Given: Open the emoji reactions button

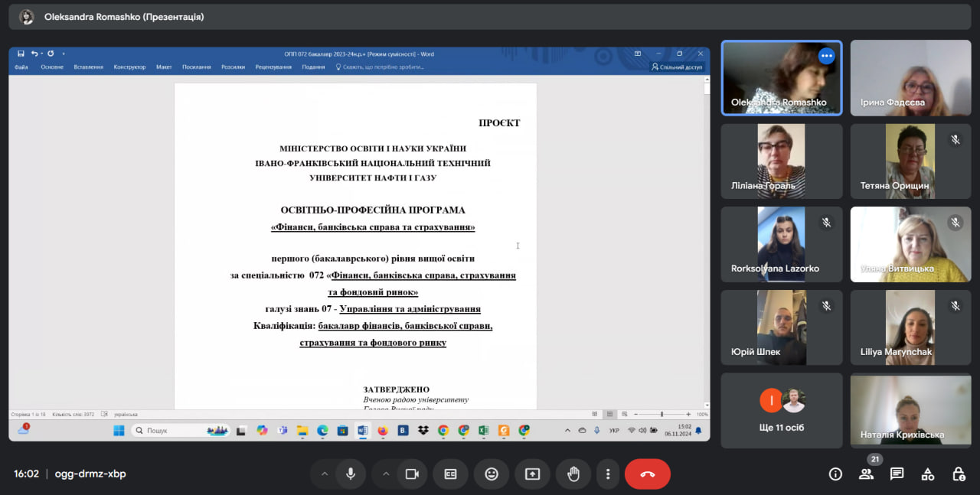Looking at the screenshot, I should 492,474.
